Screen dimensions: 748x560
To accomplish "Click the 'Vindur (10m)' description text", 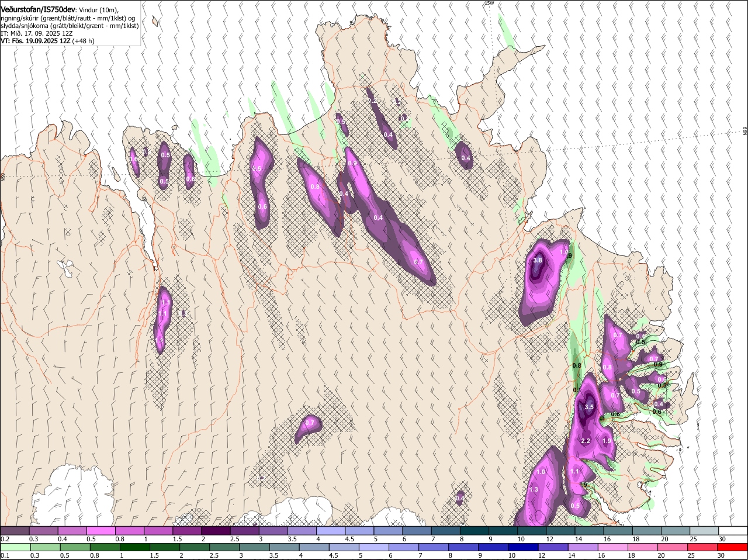I will tap(98, 11).
